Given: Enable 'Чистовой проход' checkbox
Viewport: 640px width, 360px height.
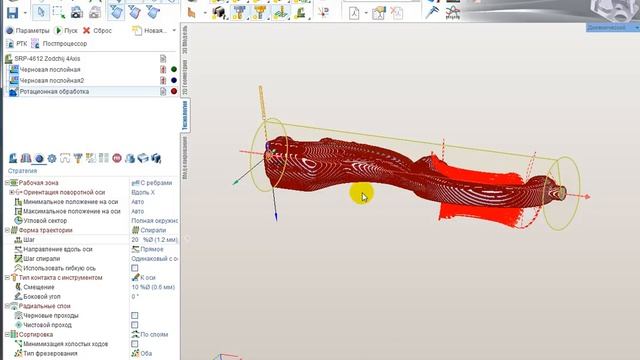Looking at the screenshot, I should click(x=135, y=325).
